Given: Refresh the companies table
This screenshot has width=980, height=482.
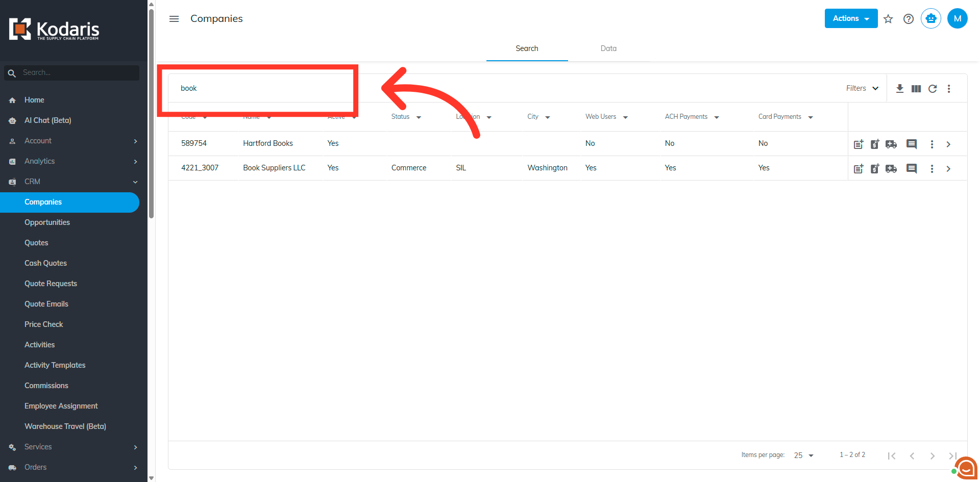Looking at the screenshot, I should [x=933, y=89].
